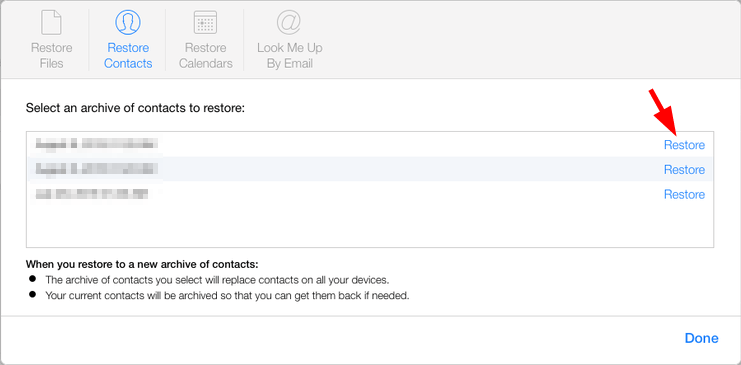Click the Look Me Up @ icon
The height and width of the screenshot is (365, 741).
pyautogui.click(x=290, y=22)
